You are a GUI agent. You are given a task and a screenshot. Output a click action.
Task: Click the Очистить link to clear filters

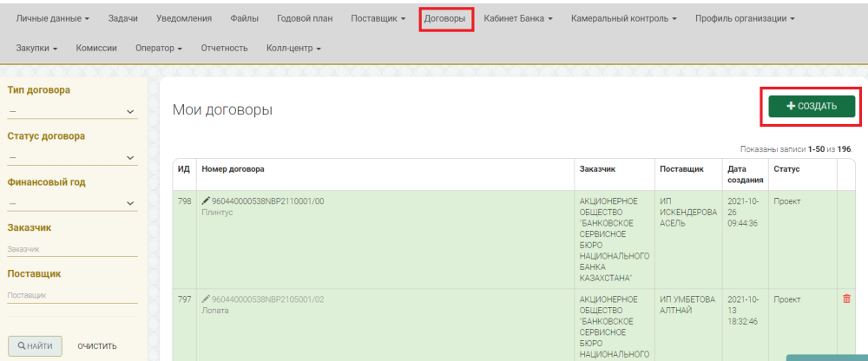pyautogui.click(x=97, y=346)
